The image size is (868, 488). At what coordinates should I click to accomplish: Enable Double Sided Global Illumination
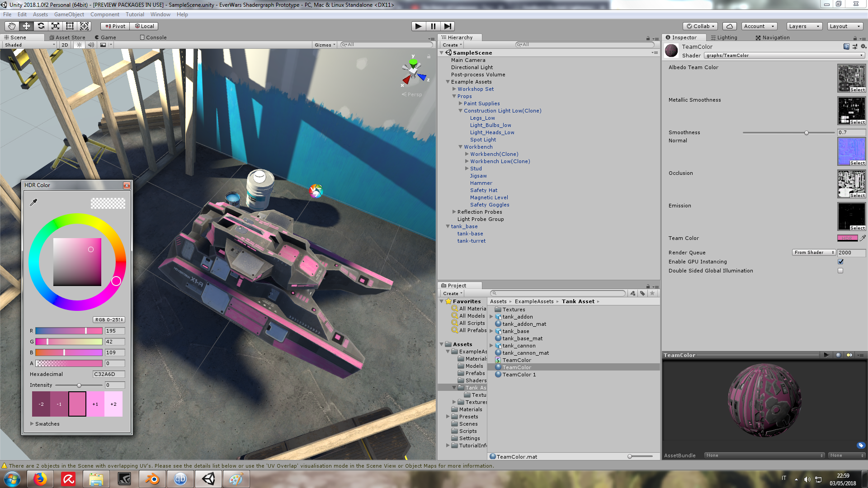pos(840,271)
